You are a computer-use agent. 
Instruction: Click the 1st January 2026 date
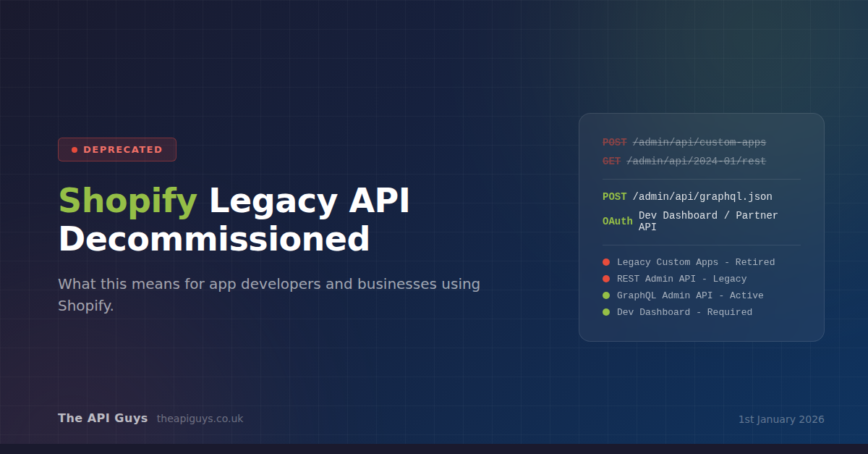780,419
